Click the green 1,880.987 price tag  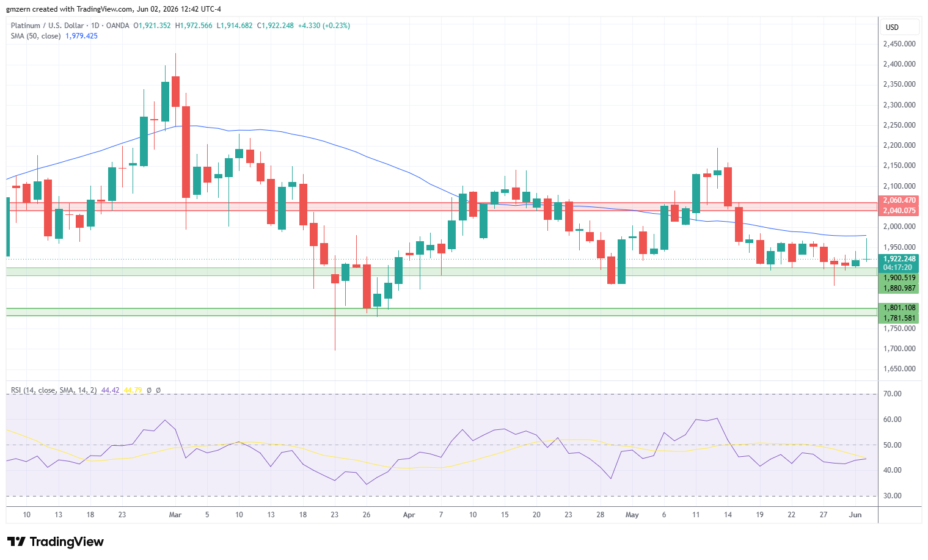[899, 288]
